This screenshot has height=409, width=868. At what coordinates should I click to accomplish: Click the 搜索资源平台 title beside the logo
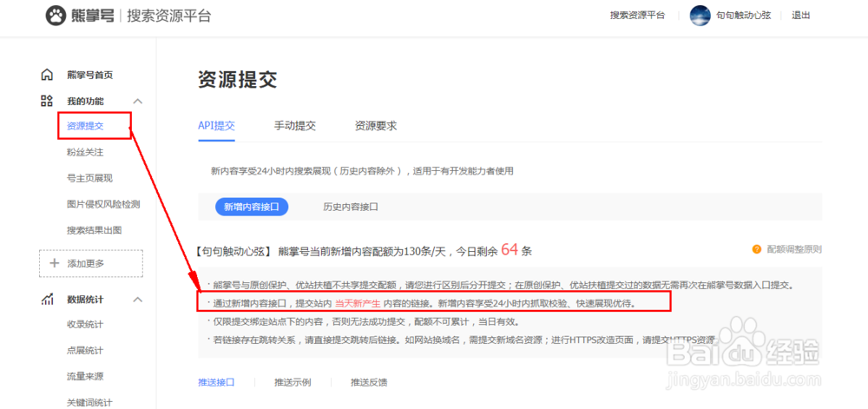coord(169,16)
